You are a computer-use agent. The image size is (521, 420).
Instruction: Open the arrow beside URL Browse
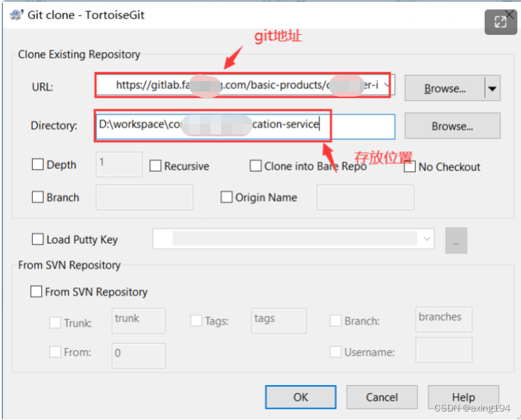point(493,88)
